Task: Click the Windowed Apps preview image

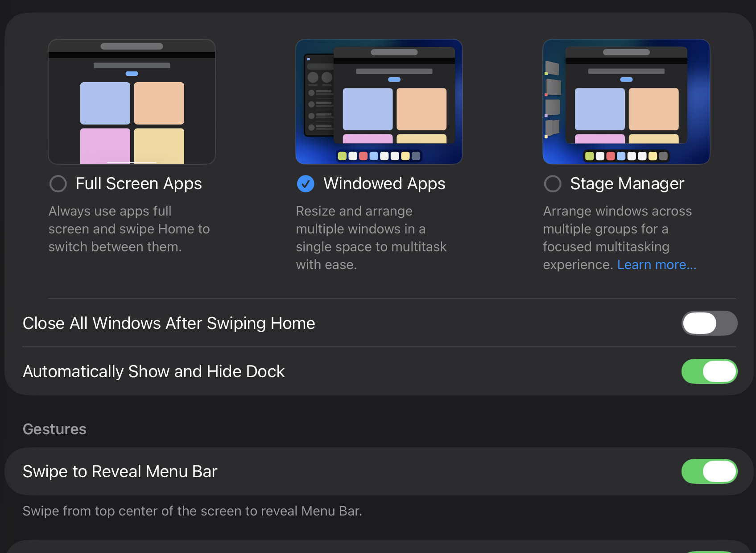Action: tap(379, 102)
